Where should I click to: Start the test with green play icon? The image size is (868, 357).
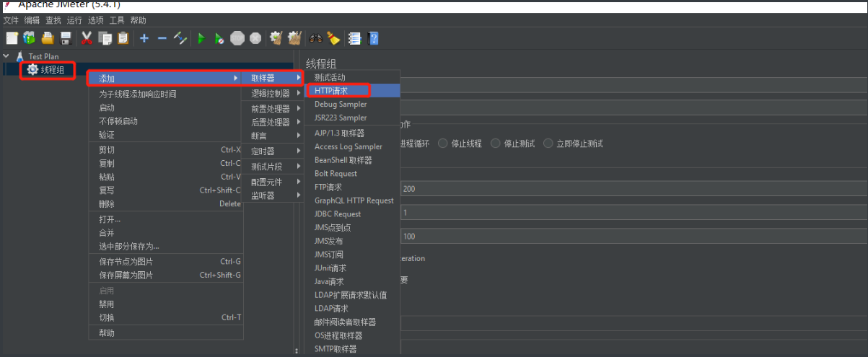(x=202, y=38)
